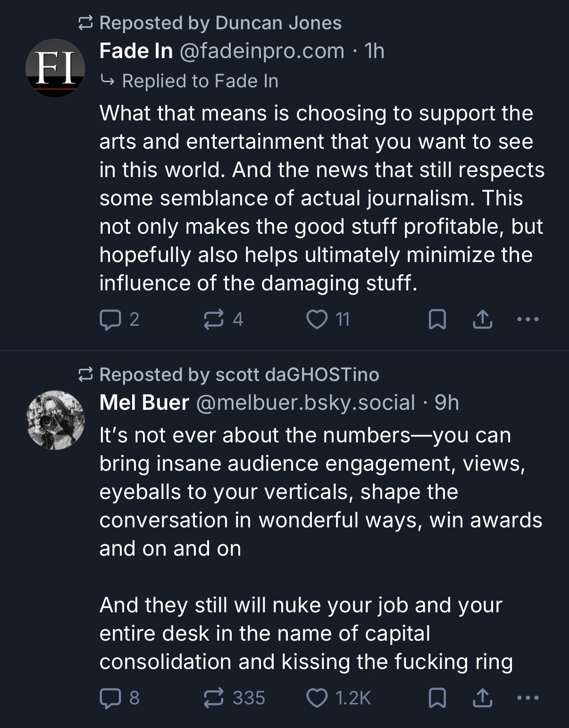Open Fade In profile avatar

pyautogui.click(x=55, y=68)
